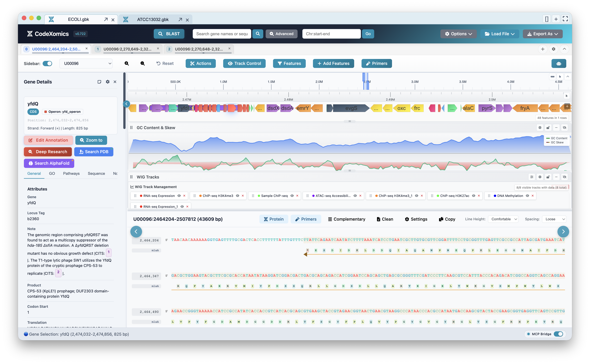Toggle visibility of RNA-seq Expression track
Image resolution: width=590 pixels, height=364 pixels.
pyautogui.click(x=179, y=196)
